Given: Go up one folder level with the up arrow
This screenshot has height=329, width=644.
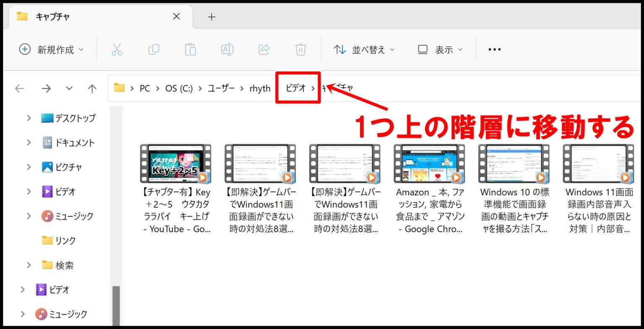Looking at the screenshot, I should 92,88.
